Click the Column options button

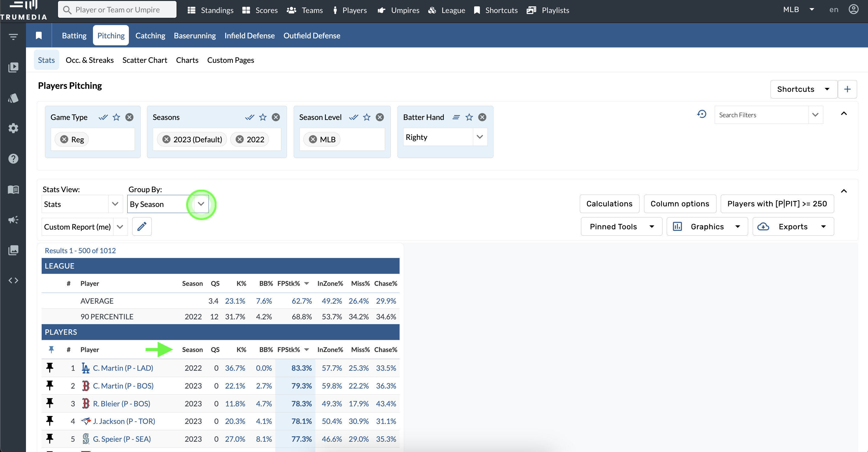[680, 204]
